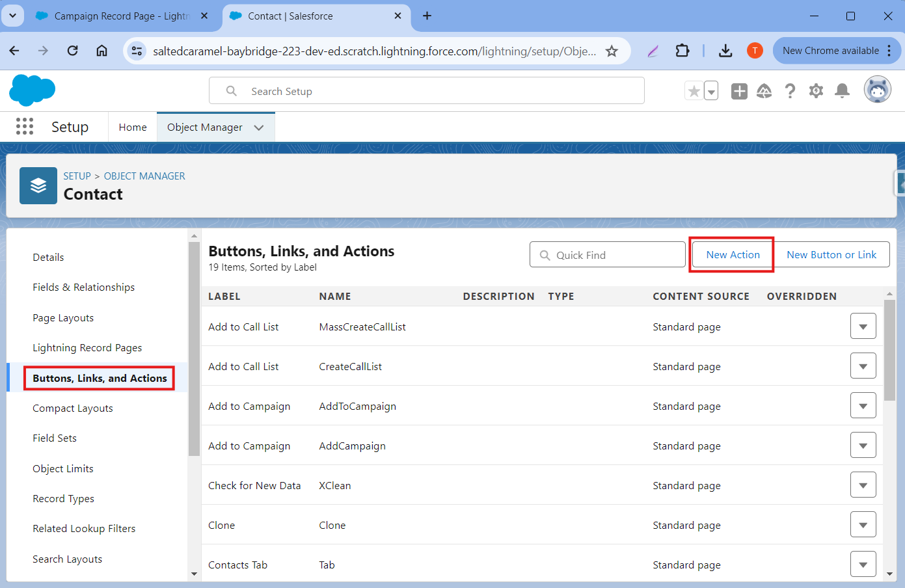
Task: Open the Trailhead guidance icon
Action: coord(764,91)
